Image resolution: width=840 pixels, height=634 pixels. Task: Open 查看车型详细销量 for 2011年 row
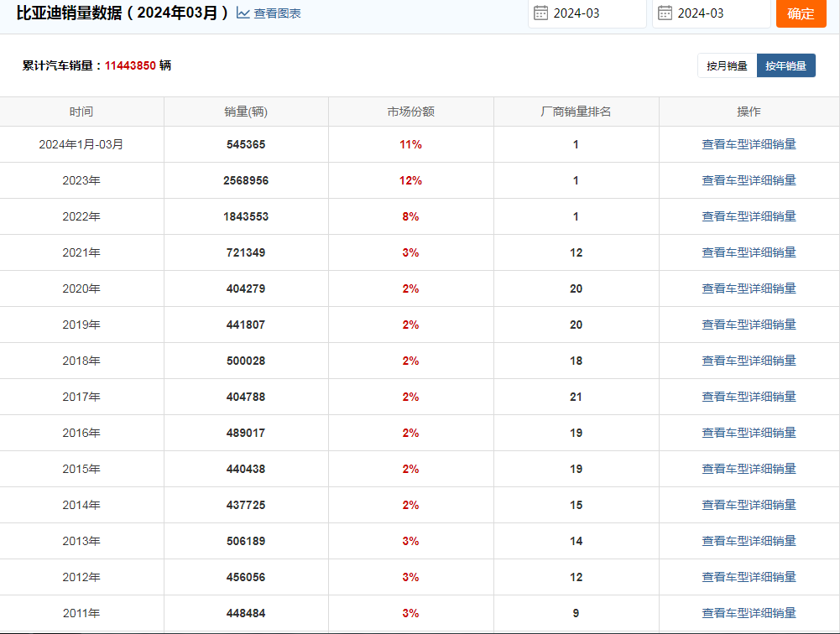point(749,613)
